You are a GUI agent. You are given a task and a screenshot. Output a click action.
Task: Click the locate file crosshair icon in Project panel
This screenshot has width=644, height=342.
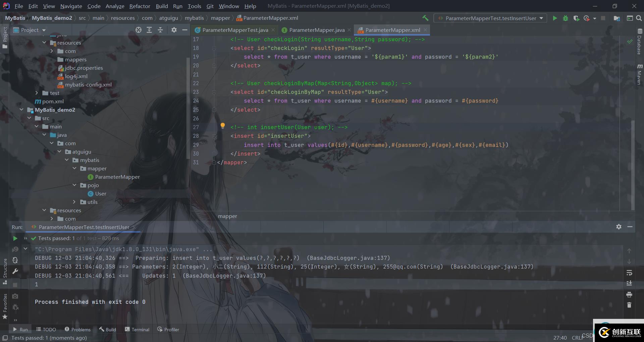pos(139,30)
